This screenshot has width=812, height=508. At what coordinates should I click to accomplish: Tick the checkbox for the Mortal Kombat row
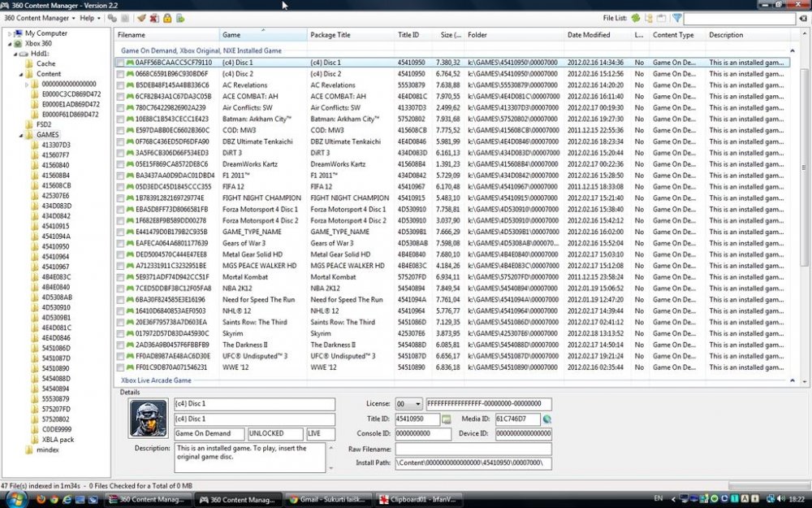[x=120, y=277]
